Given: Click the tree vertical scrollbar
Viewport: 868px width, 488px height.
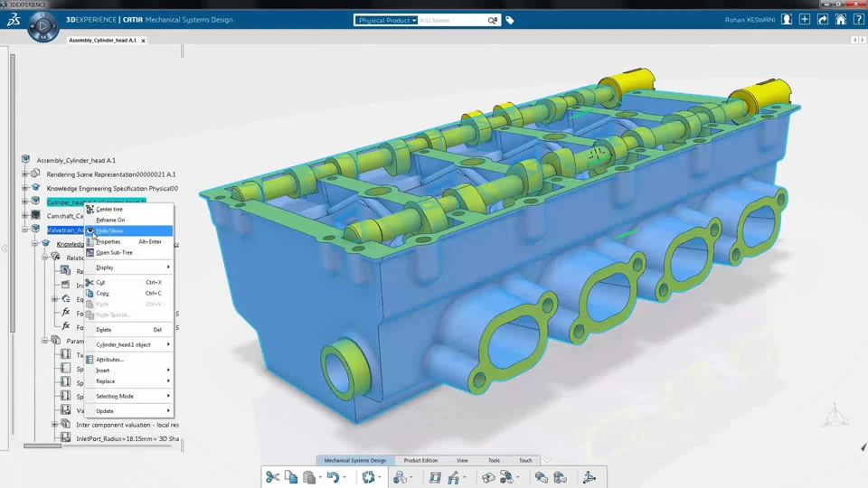Looking at the screenshot, I should 12,193.
